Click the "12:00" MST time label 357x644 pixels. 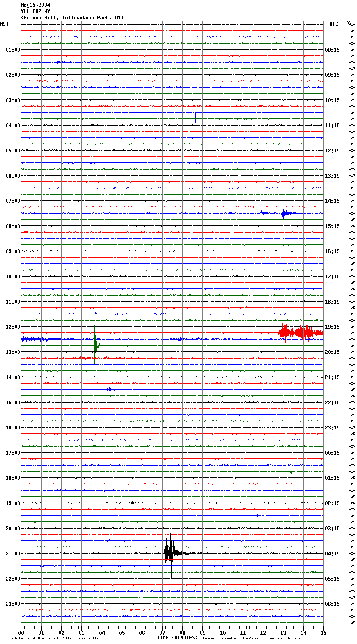pyautogui.click(x=13, y=327)
